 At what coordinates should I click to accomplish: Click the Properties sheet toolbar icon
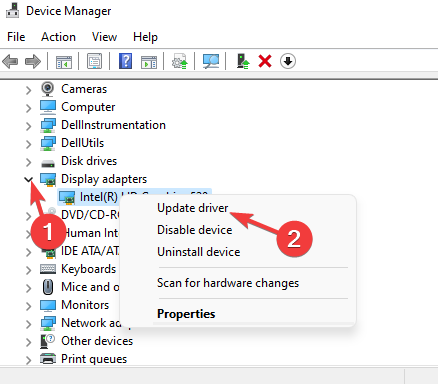(x=94, y=61)
